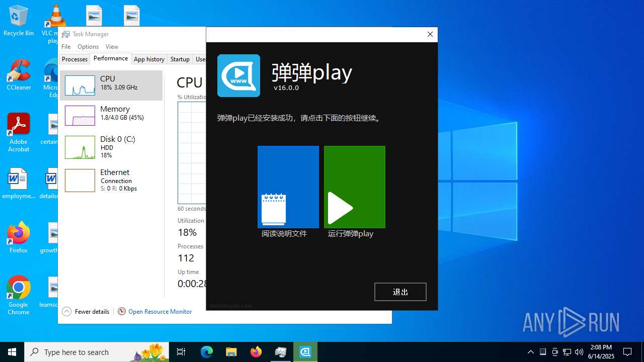Select the Performance tab in Task Manager
Image resolution: width=644 pixels, height=362 pixels.
pos(111,58)
